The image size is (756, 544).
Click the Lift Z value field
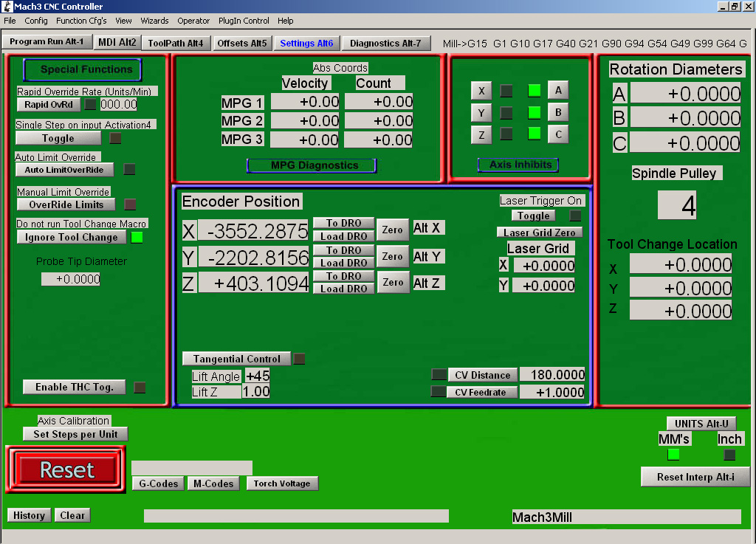(255, 391)
